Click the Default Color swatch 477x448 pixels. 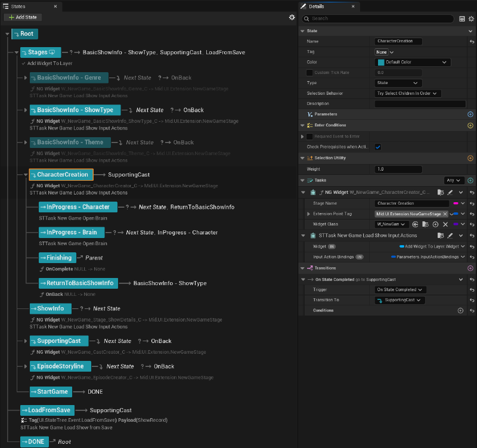(380, 62)
